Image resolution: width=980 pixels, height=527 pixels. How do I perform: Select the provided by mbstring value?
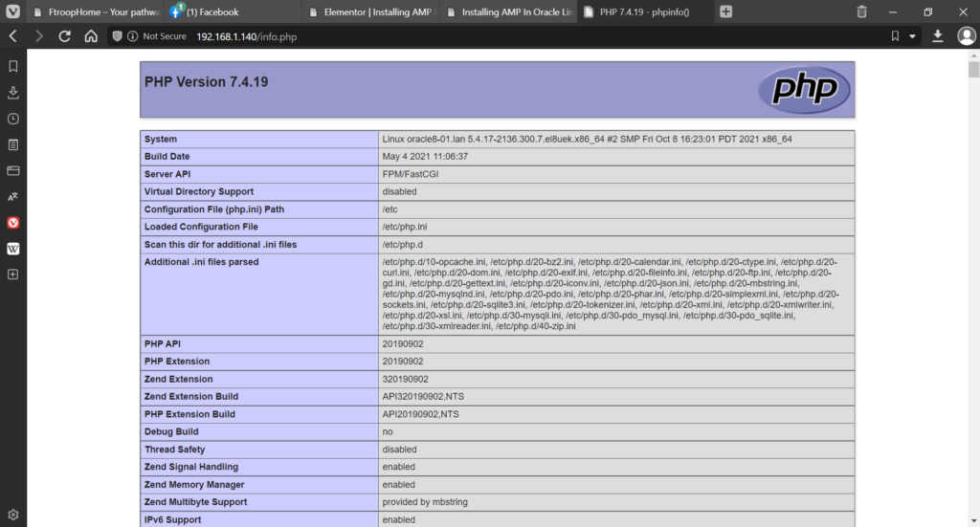[425, 502]
